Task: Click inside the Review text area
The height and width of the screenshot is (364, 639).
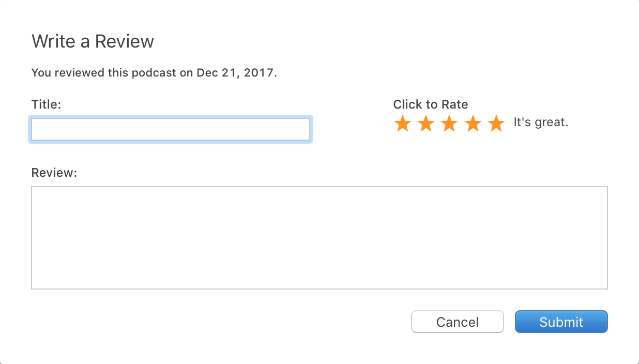Action: point(319,238)
